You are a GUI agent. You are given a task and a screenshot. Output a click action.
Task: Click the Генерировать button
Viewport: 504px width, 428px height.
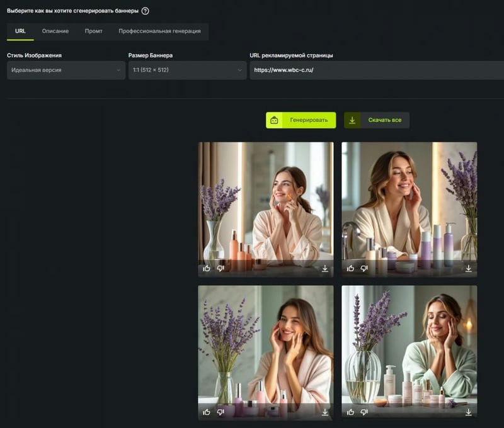click(x=301, y=120)
